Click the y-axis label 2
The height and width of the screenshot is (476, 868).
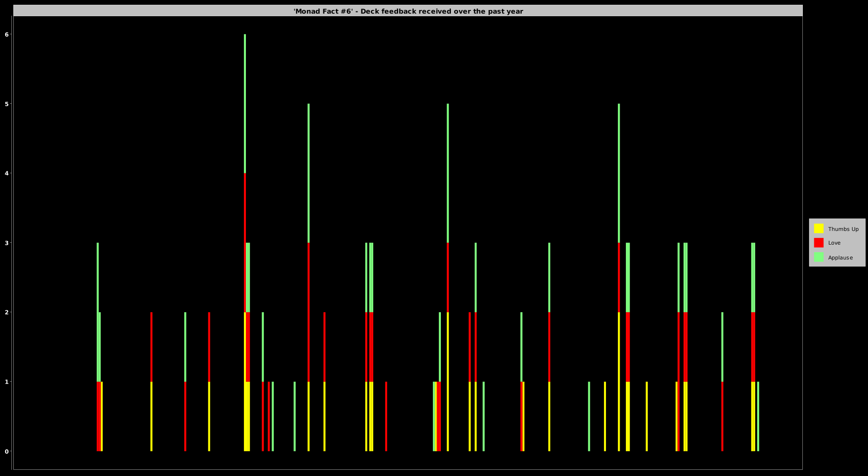[x=7, y=312]
